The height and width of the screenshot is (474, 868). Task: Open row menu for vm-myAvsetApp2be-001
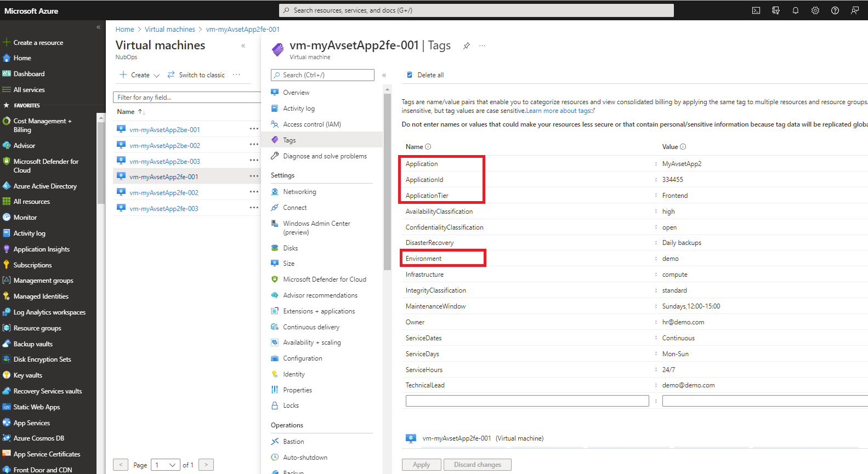click(x=254, y=129)
